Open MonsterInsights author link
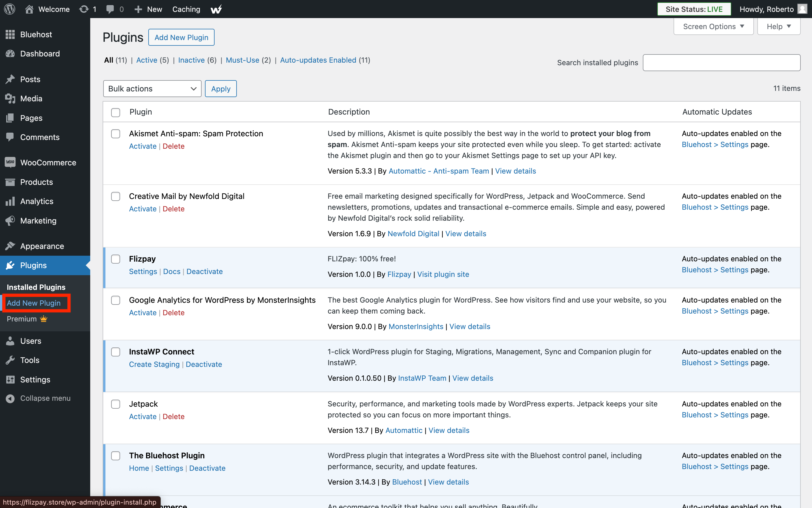This screenshot has height=508, width=812. 416,326
